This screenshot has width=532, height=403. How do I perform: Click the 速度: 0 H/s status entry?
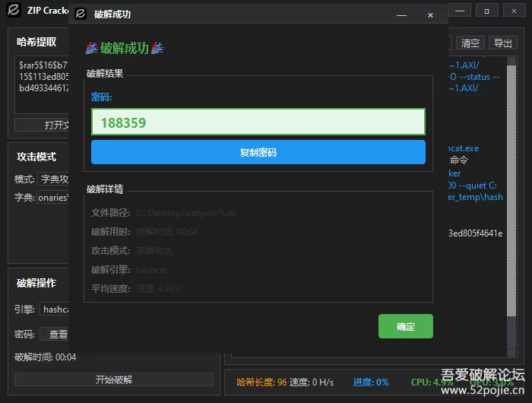point(312,382)
